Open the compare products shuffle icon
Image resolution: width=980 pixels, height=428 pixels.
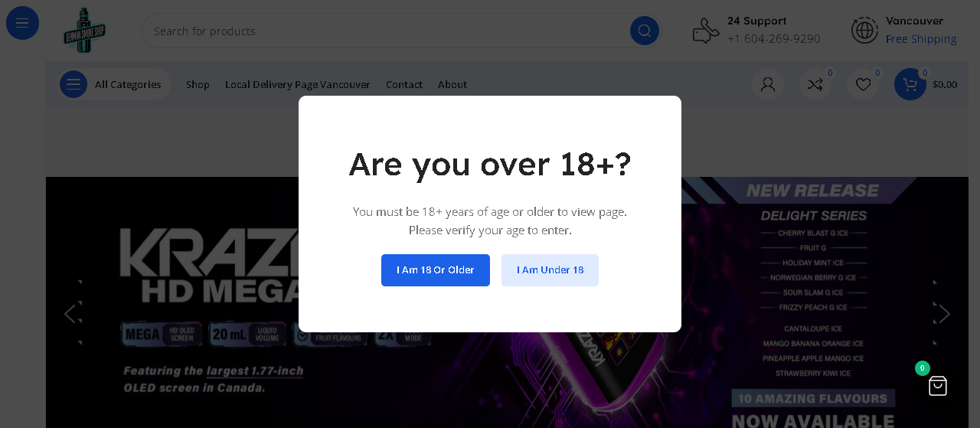815,84
